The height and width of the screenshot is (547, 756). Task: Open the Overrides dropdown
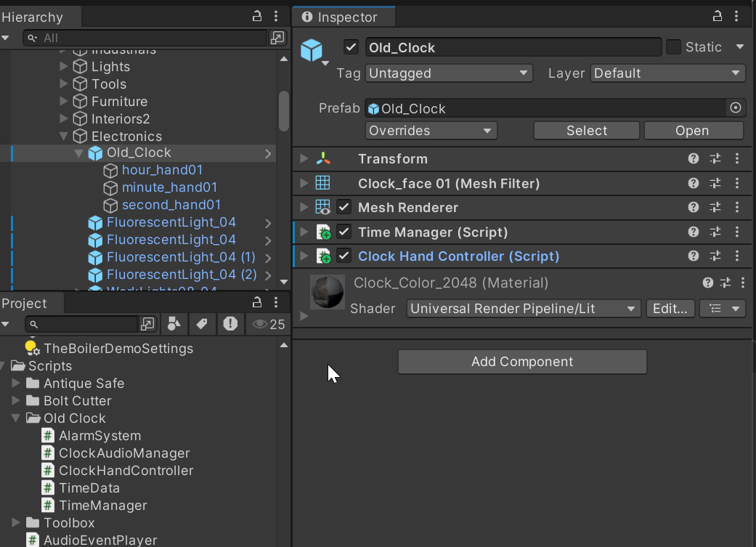(431, 131)
